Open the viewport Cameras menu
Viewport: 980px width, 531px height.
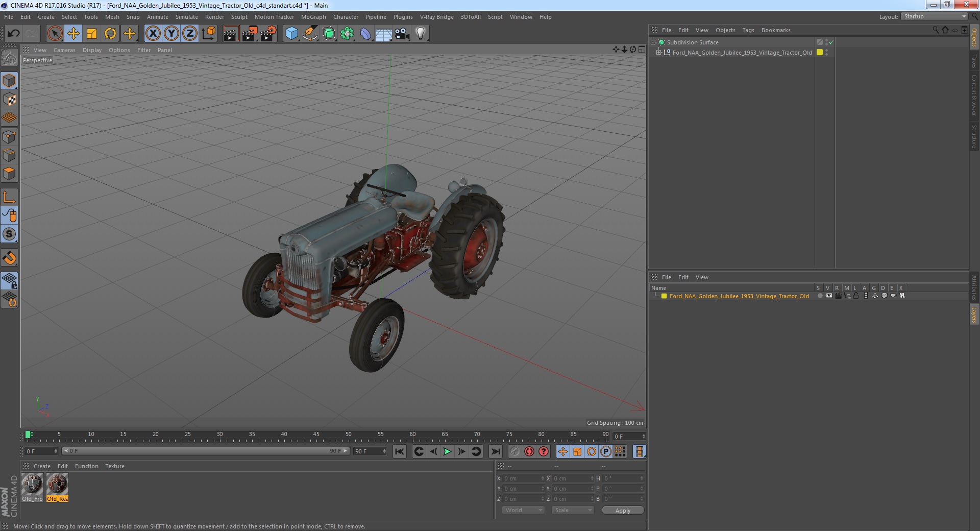(64, 50)
